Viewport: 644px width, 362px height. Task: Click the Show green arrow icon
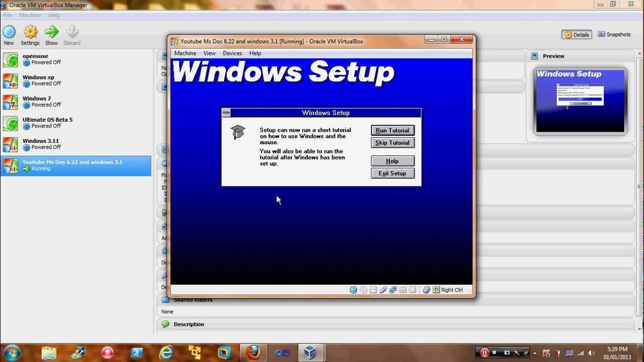click(51, 32)
